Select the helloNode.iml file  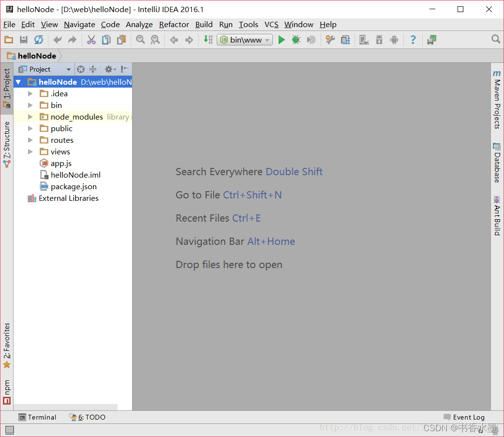(70, 175)
